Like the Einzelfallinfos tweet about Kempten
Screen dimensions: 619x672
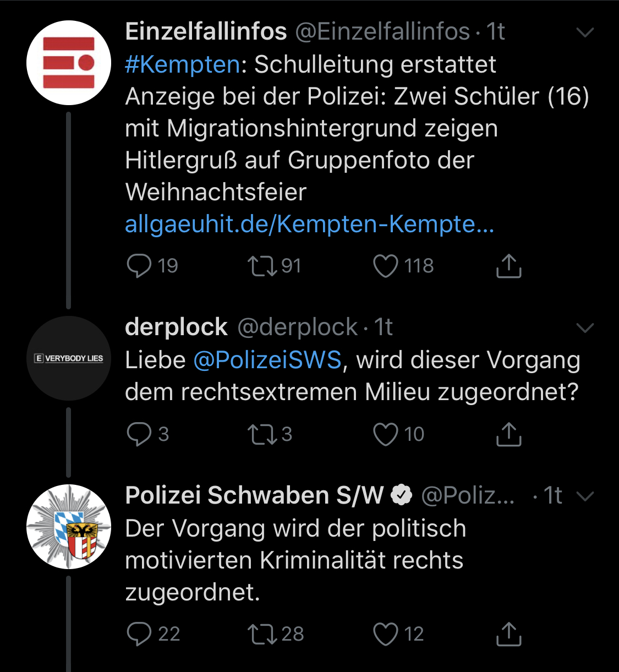click(x=385, y=266)
